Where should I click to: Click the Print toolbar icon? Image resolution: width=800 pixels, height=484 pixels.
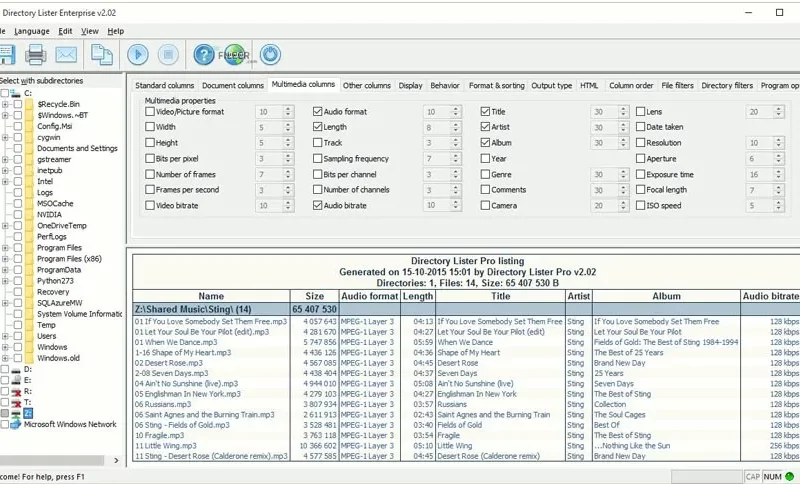pos(36,55)
